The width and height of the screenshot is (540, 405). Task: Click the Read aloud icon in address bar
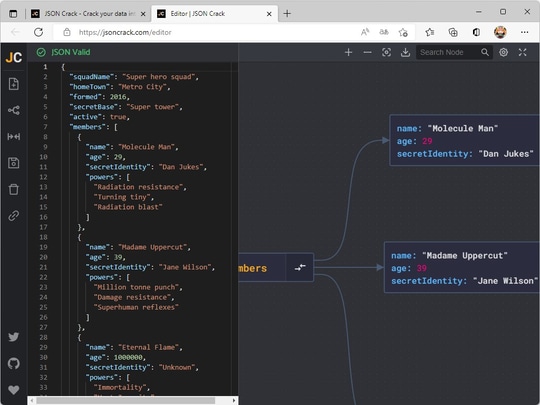click(365, 32)
